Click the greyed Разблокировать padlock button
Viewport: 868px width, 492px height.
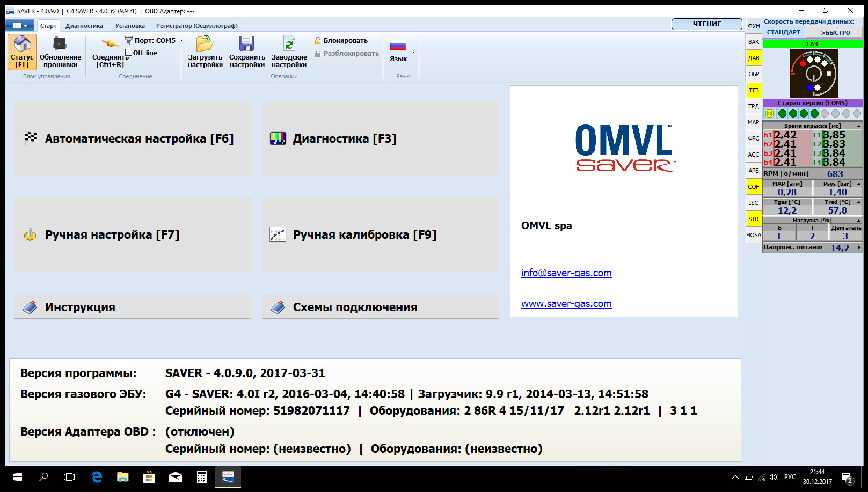[x=347, y=54]
